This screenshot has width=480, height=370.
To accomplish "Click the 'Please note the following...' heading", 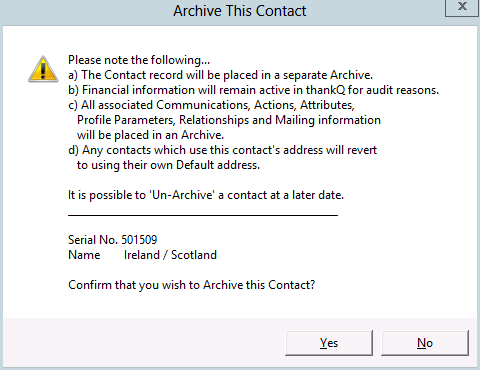I will point(139,60).
